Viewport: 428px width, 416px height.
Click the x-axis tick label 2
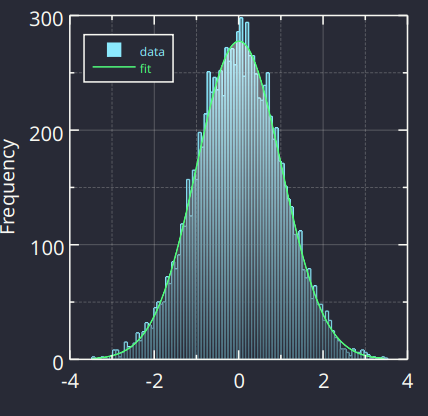323,381
